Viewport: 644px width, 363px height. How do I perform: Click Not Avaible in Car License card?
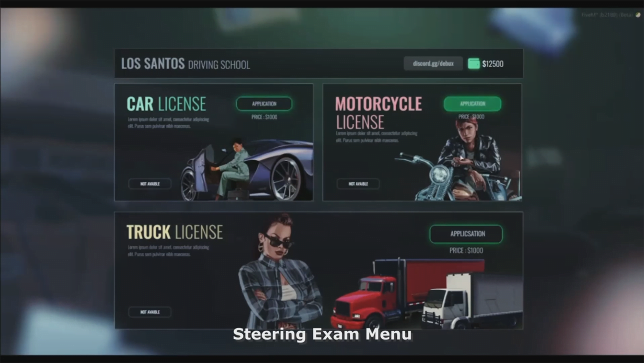[150, 184]
